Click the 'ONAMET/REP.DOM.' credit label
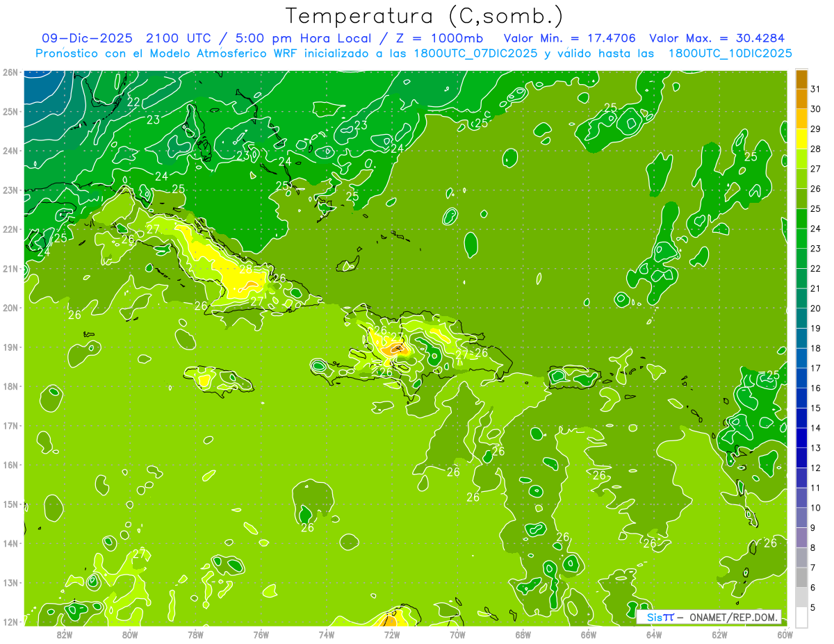This screenshot has width=834, height=644. (x=733, y=617)
